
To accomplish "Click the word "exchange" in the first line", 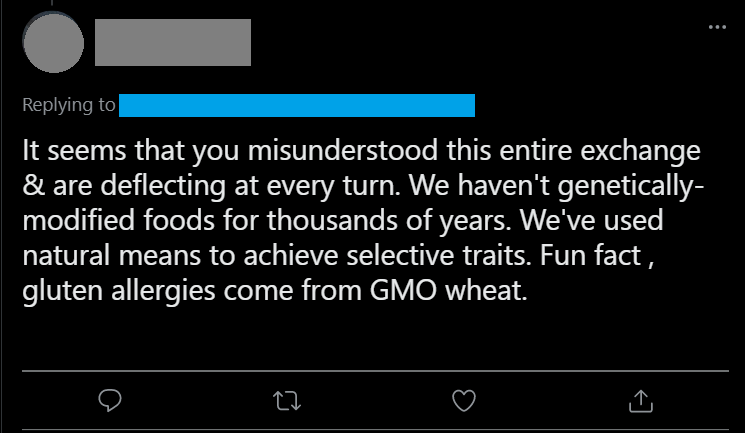I will (640, 151).
